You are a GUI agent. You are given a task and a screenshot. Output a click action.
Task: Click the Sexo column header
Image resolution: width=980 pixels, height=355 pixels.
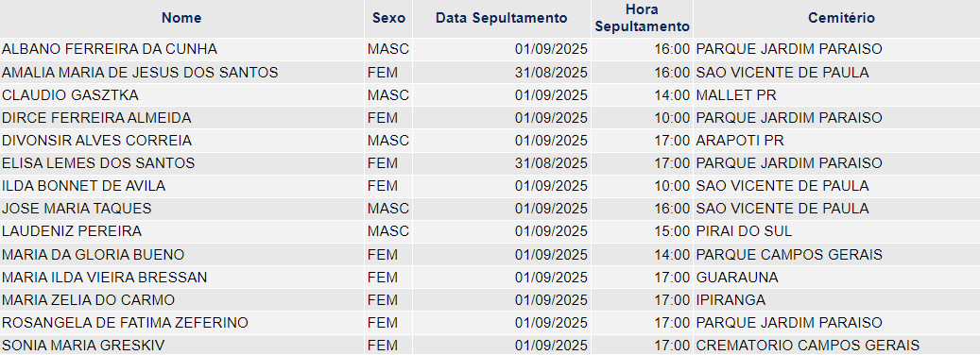click(388, 18)
